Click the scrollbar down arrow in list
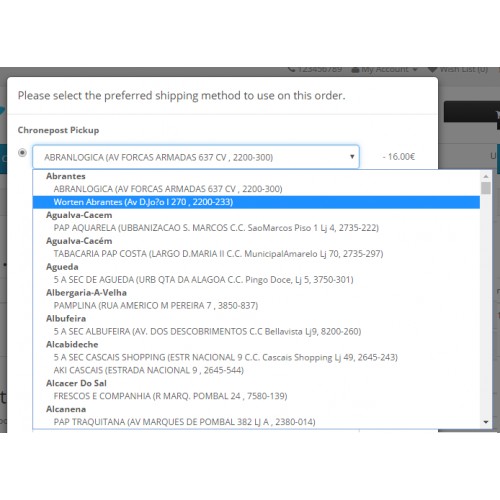Screen dimensions: 500x500 [486, 422]
